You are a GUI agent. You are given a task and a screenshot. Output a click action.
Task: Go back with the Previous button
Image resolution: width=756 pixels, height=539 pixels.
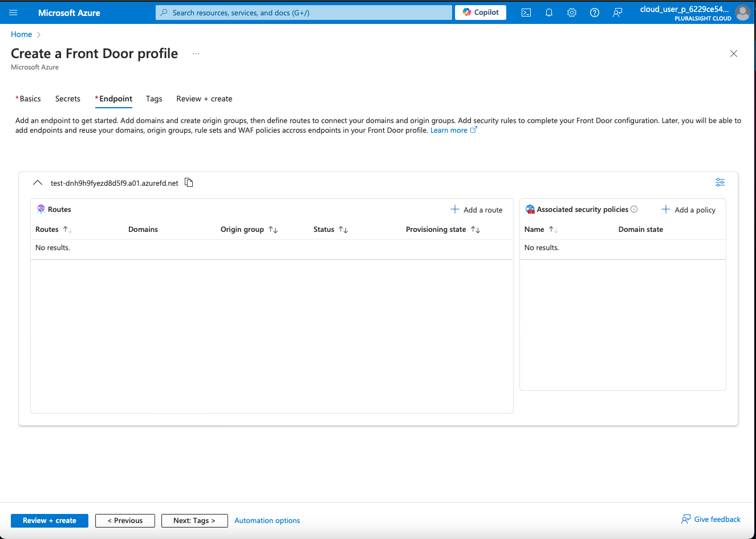click(125, 521)
